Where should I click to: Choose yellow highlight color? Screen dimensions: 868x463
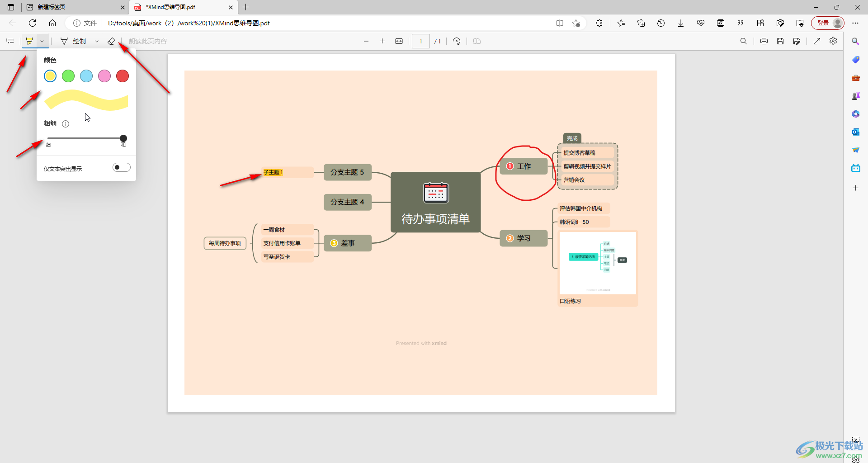pyautogui.click(x=50, y=76)
